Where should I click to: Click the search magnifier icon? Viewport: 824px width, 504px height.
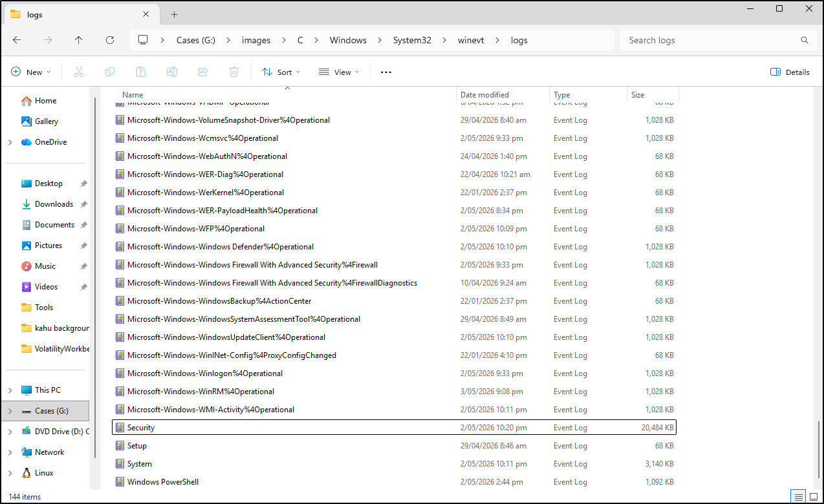pyautogui.click(x=805, y=40)
